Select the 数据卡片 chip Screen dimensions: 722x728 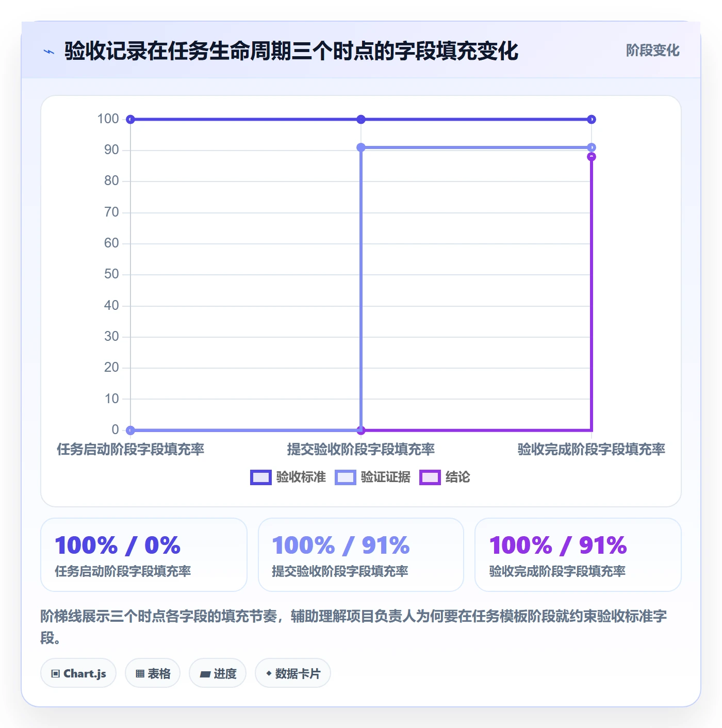point(293,673)
